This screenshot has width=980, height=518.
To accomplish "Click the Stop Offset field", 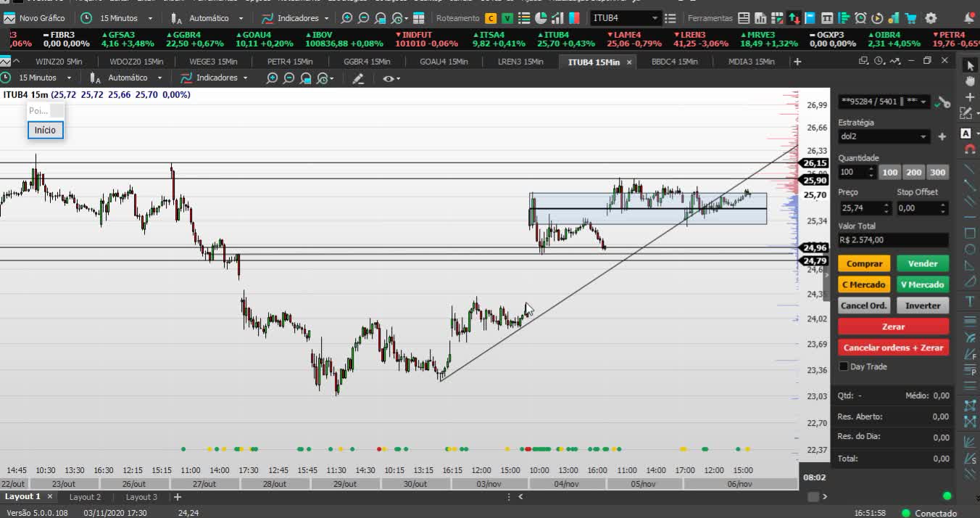I will pyautogui.click(x=922, y=208).
